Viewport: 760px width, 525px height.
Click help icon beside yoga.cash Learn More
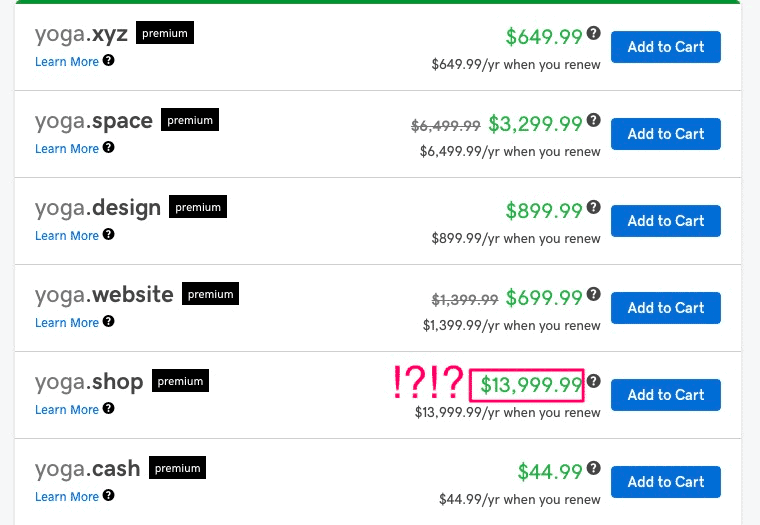pos(109,495)
